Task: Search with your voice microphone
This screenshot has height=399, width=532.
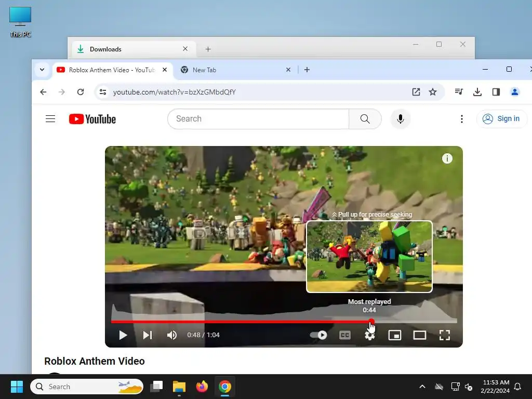Action: pyautogui.click(x=401, y=119)
